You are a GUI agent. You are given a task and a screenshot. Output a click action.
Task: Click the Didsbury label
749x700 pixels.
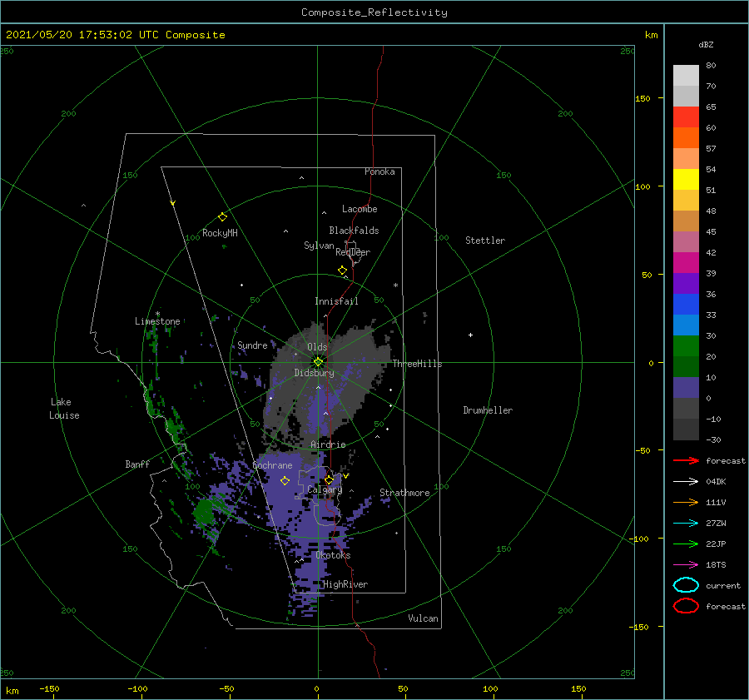[314, 373]
